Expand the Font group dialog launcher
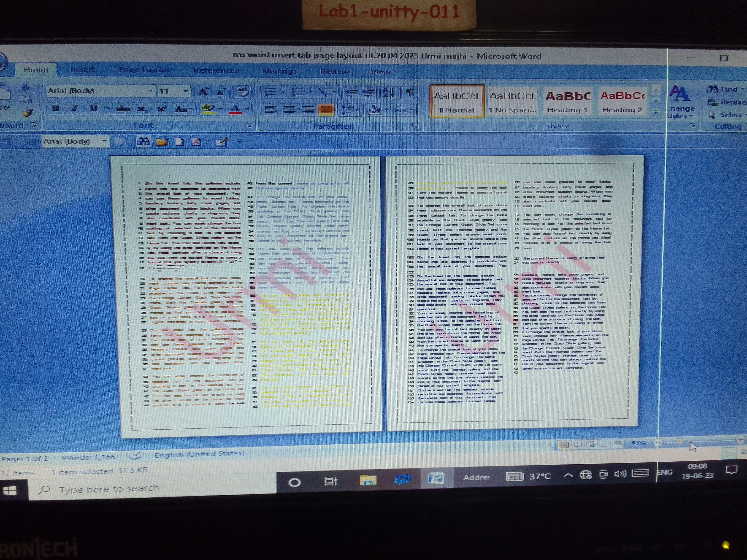The width and height of the screenshot is (747, 560). click(x=249, y=126)
